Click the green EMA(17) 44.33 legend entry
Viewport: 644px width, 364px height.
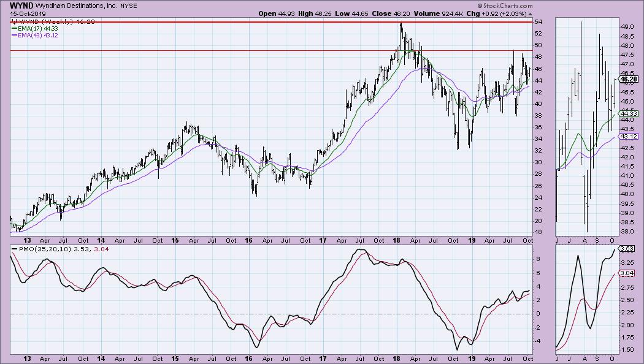click(35, 28)
